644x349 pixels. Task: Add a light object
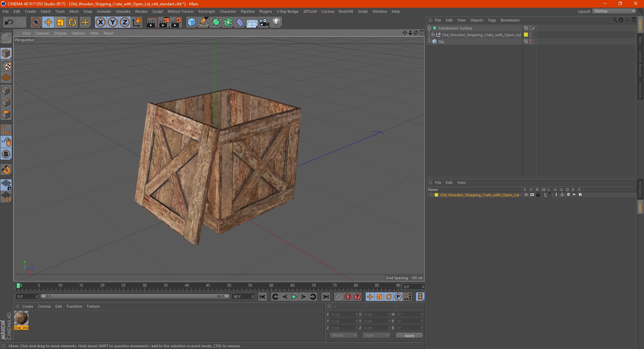click(x=276, y=22)
